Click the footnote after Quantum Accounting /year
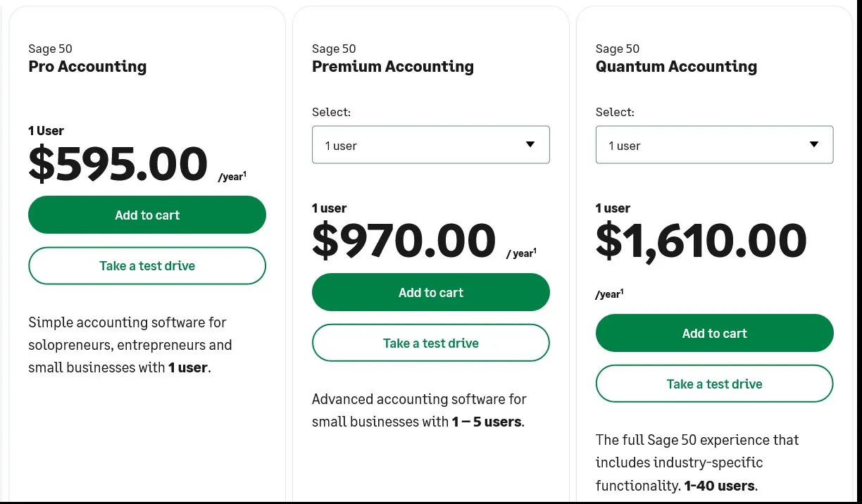 (x=621, y=291)
